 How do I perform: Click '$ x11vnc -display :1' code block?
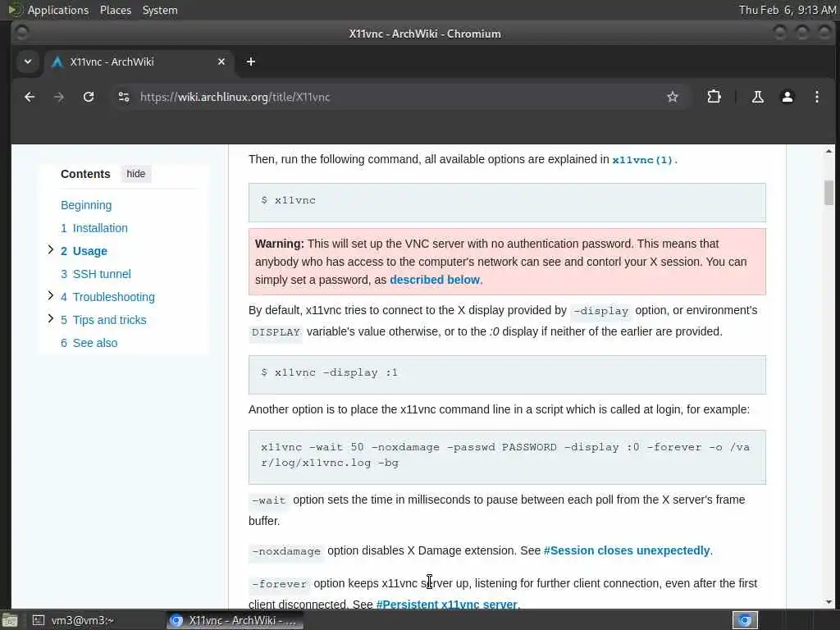507,374
